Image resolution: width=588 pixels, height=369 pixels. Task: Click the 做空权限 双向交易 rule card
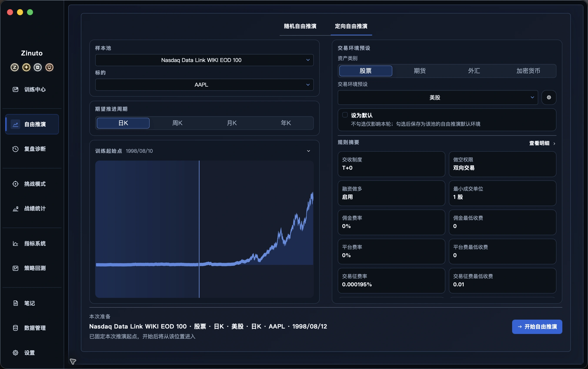pos(502,164)
